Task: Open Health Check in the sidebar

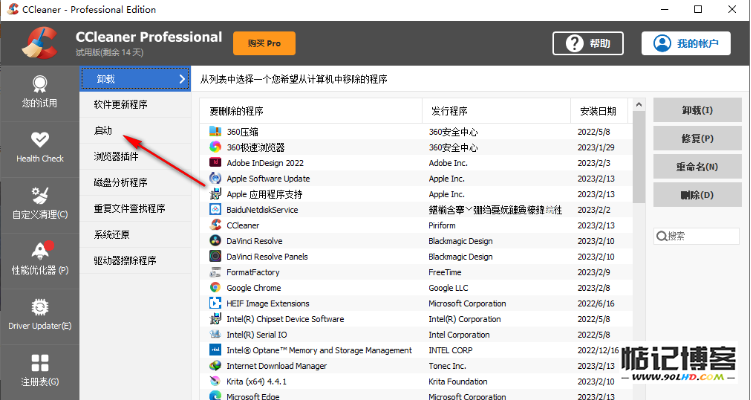Action: 40,149
